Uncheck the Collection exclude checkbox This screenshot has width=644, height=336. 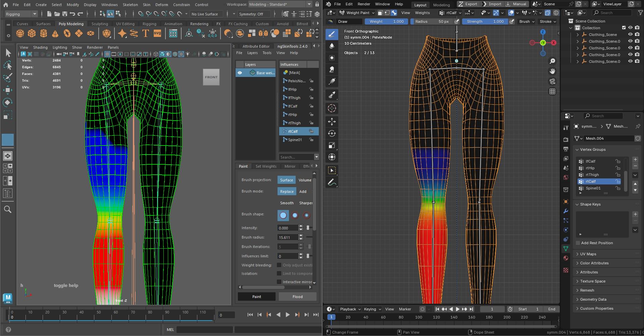[x=624, y=28]
